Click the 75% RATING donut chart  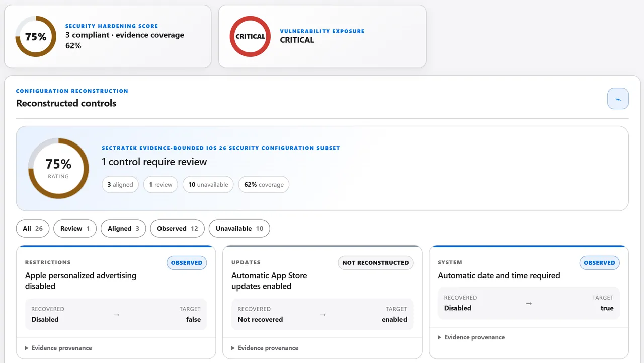(58, 168)
